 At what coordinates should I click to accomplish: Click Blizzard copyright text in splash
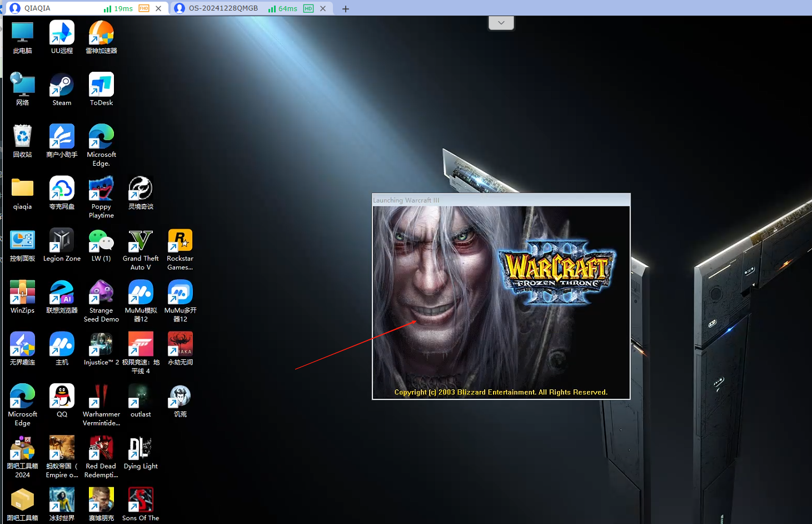(x=501, y=392)
